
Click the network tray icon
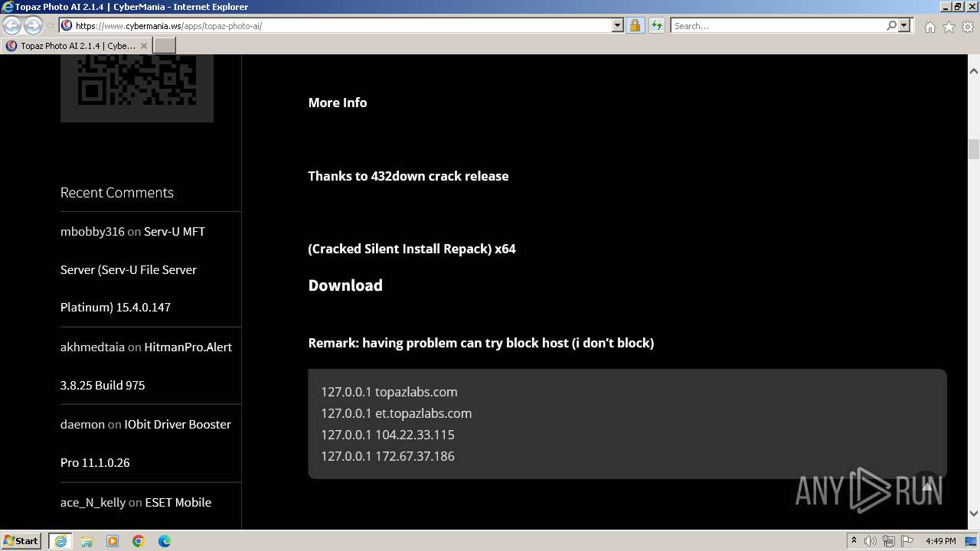click(889, 541)
